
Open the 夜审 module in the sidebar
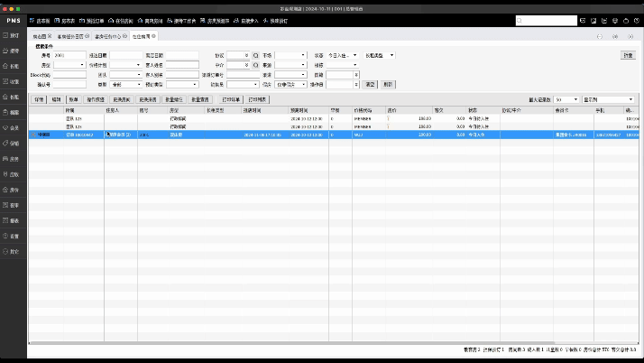[12, 205]
